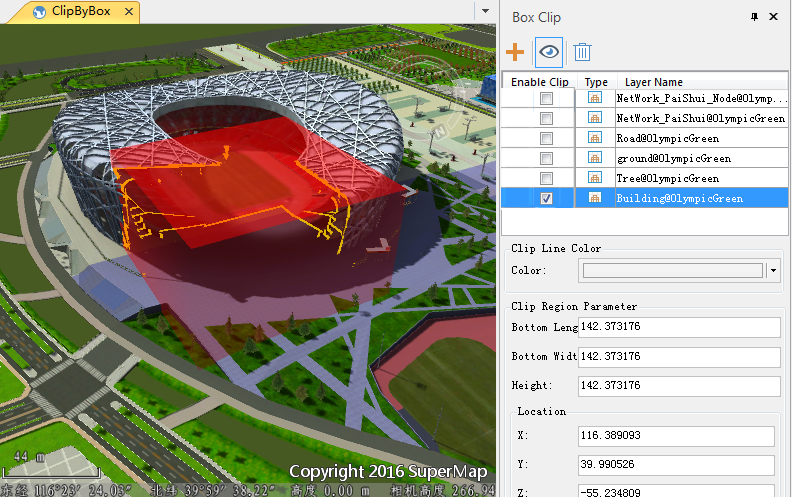Screen dimensions: 792x497
Task: Click type icon of Tree@OlympicGreen layer
Action: point(595,178)
